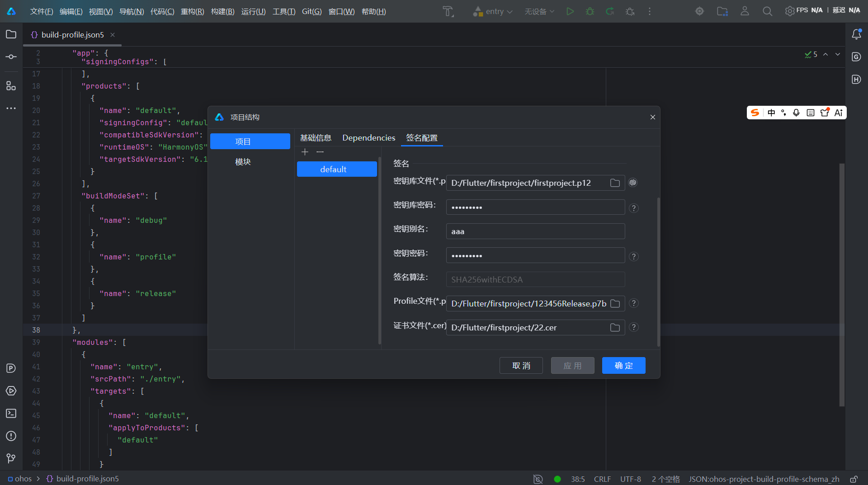This screenshot has width=868, height=485.
Task: Click the attach debugger icon
Action: pos(630,11)
